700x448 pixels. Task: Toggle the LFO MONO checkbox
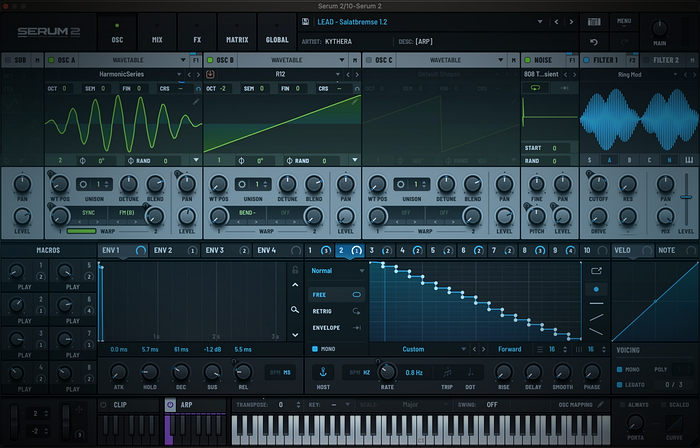pos(316,349)
